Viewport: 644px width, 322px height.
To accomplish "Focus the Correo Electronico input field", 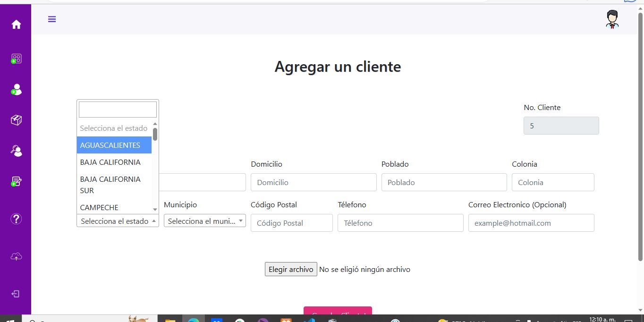I will click(531, 223).
